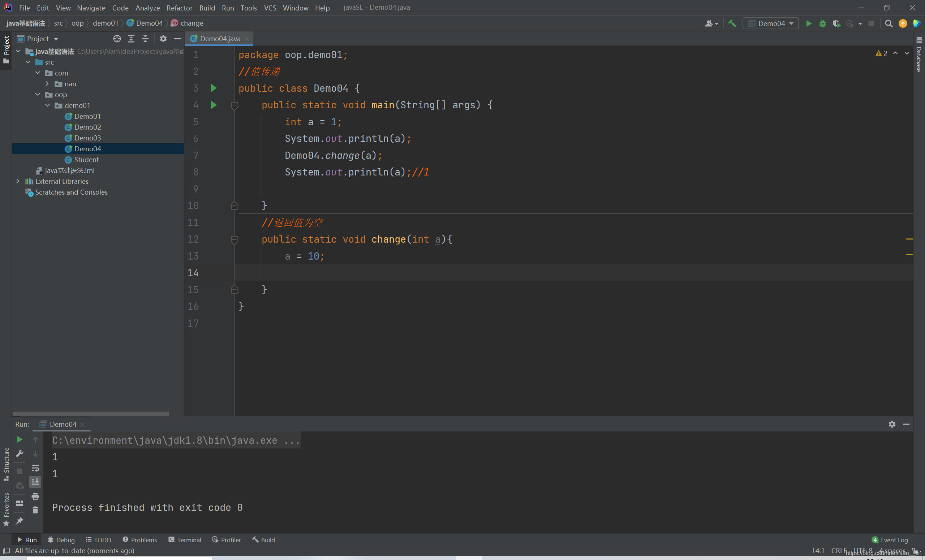Collapse the oop package

[x=38, y=95]
